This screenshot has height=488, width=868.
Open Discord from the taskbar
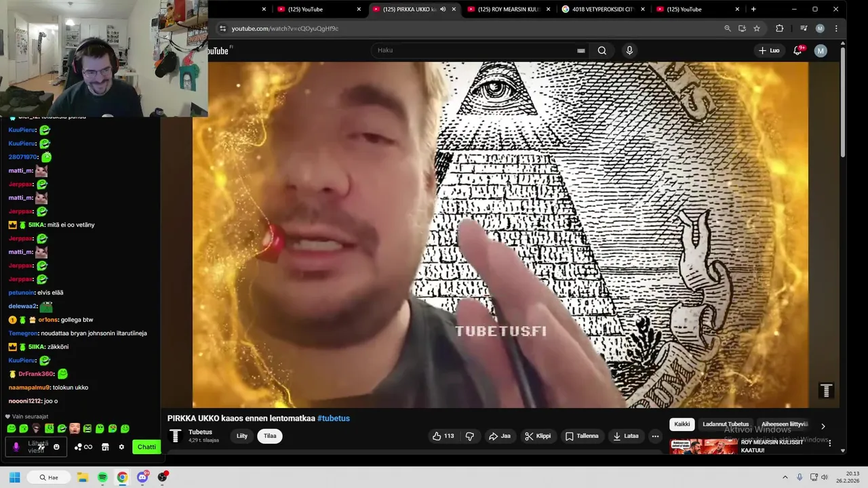(x=142, y=477)
